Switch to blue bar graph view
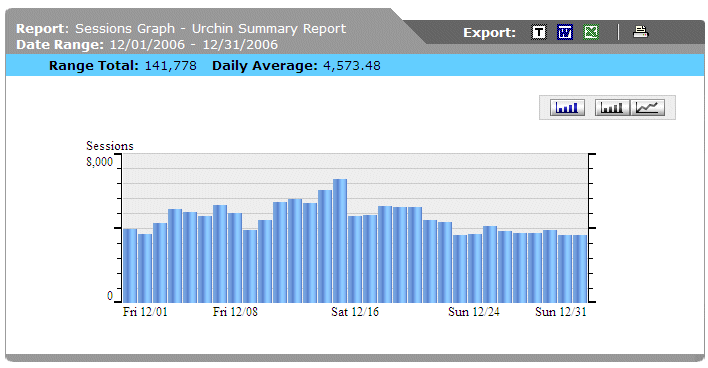708x368 pixels. 567,107
